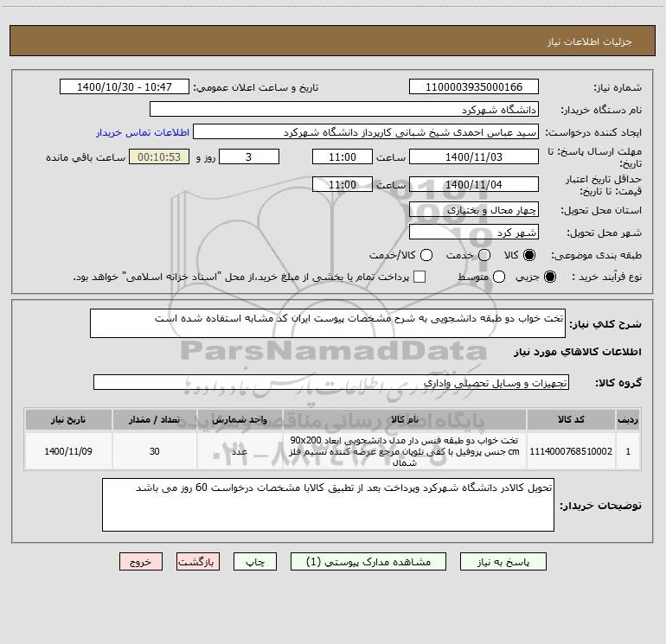Click the گروه کالا field
Viewport: 666px width, 644px height.
click(x=331, y=382)
